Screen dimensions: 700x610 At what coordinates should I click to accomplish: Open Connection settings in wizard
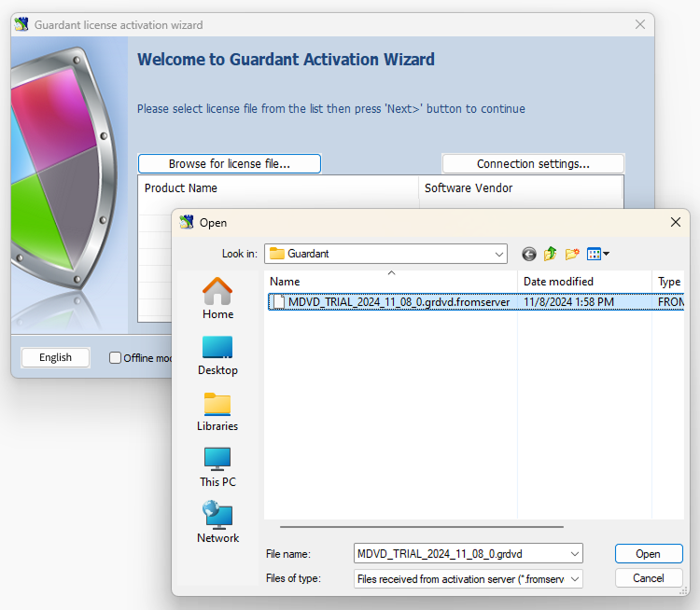(x=533, y=164)
